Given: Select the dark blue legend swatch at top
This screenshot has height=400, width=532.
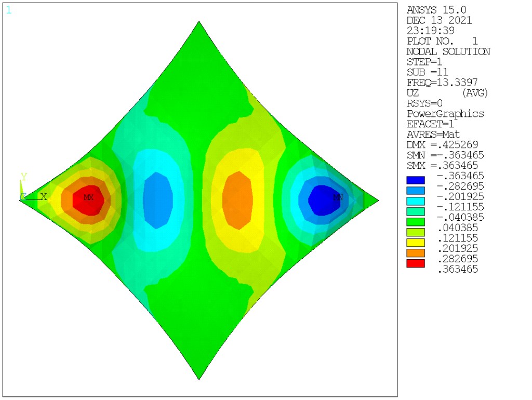Looking at the screenshot, I should click(x=416, y=180).
